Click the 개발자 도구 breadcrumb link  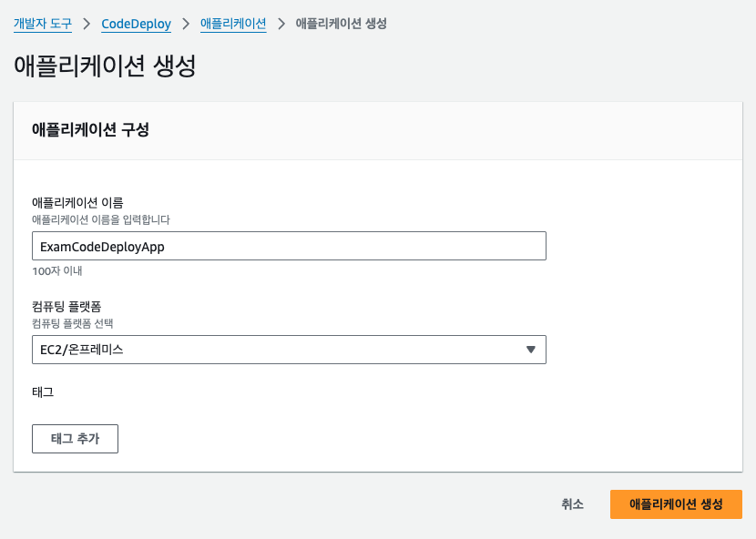[42, 24]
